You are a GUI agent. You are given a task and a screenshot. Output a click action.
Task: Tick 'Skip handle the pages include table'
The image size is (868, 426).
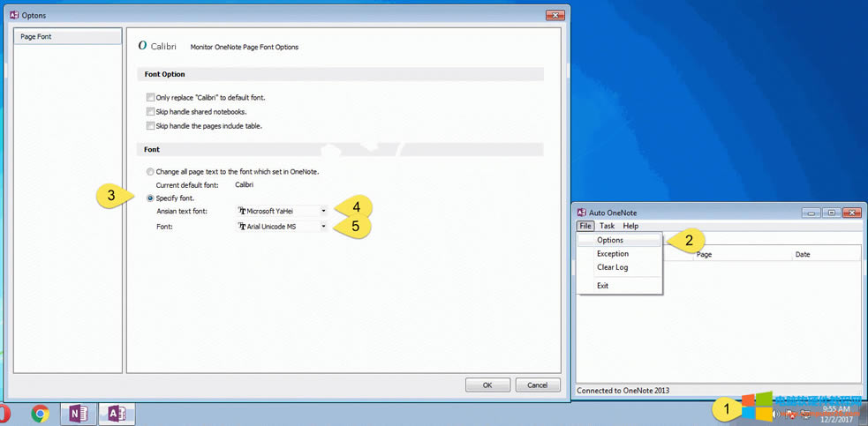150,126
